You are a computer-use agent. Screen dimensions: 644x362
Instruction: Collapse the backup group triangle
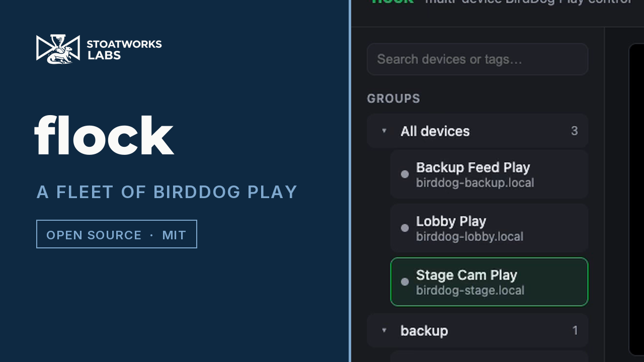pyautogui.click(x=384, y=330)
